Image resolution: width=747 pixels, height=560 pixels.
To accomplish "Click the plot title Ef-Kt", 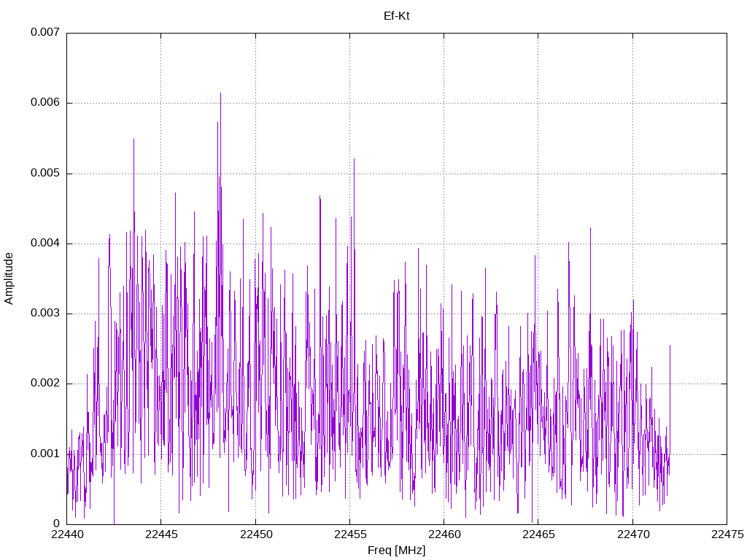I will coord(396,16).
